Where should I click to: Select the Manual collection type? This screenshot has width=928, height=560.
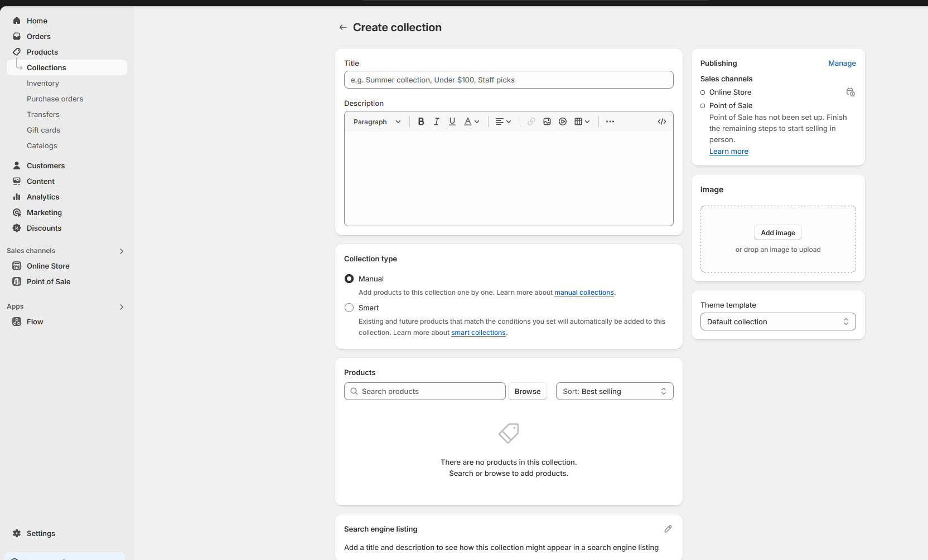pyautogui.click(x=349, y=279)
